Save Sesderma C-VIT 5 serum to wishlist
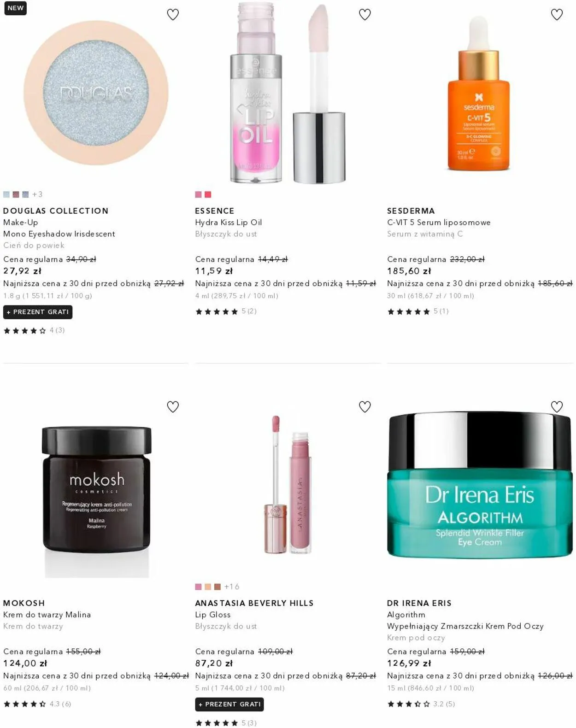This screenshot has height=728, width=576. (557, 15)
